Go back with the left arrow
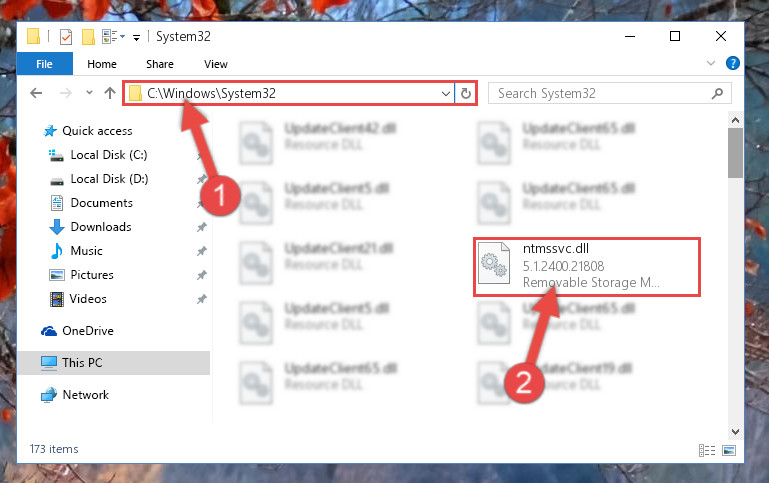The width and height of the screenshot is (769, 483). pos(36,93)
